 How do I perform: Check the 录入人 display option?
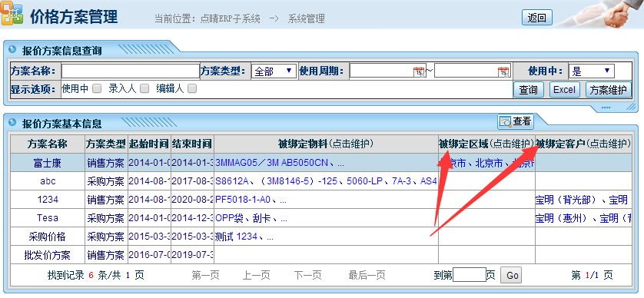click(144, 88)
